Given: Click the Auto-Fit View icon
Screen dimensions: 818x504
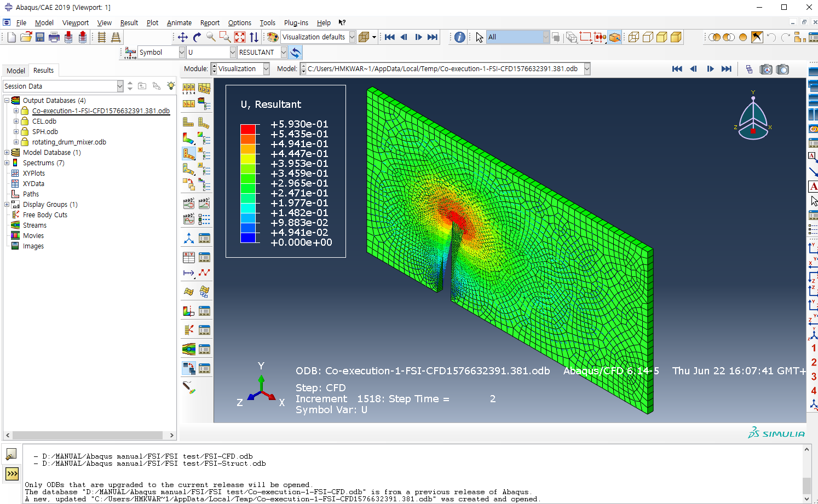Looking at the screenshot, I should pos(240,37).
